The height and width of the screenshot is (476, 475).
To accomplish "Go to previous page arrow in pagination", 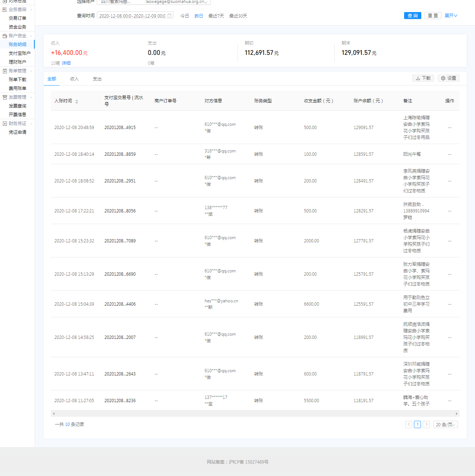I will pos(408,424).
